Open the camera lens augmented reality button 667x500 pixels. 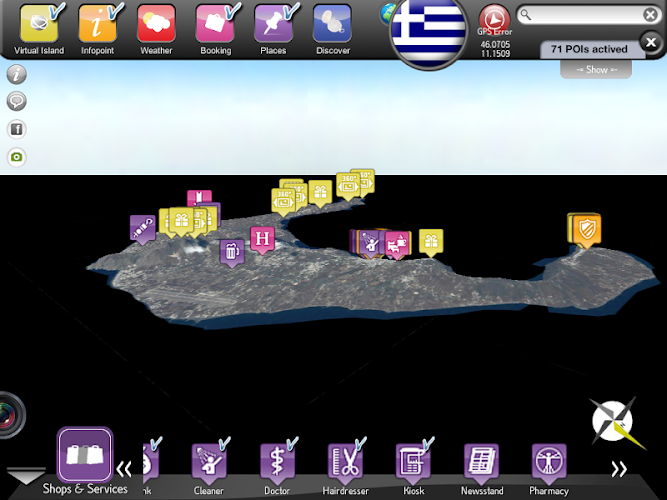coord(10,415)
